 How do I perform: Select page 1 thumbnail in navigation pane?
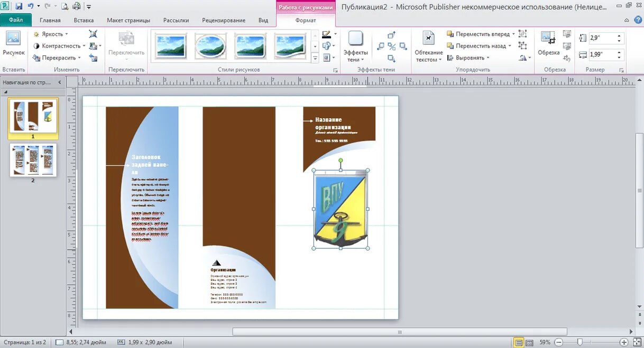[x=33, y=116]
